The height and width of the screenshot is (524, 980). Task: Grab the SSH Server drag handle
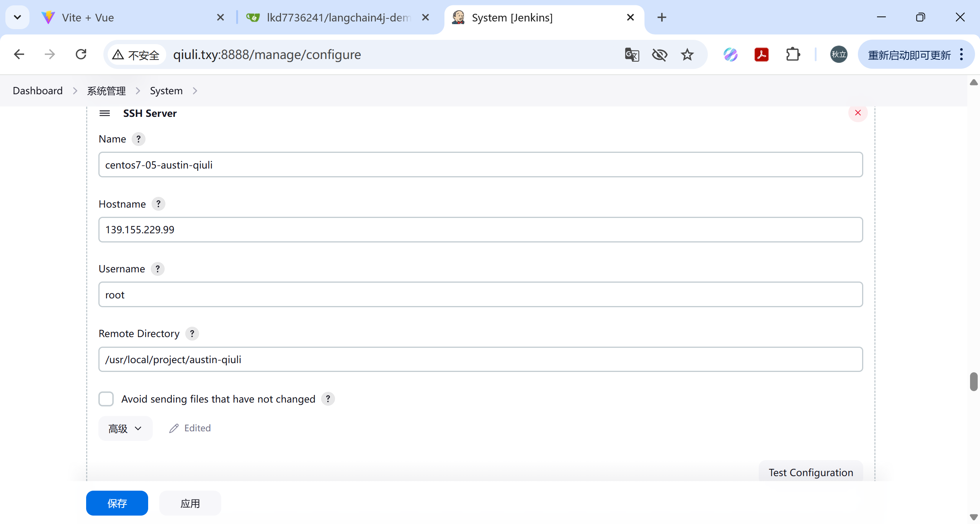point(105,113)
